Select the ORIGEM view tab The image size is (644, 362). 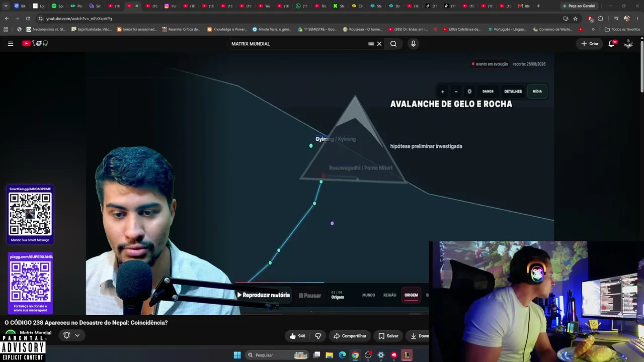tap(411, 295)
